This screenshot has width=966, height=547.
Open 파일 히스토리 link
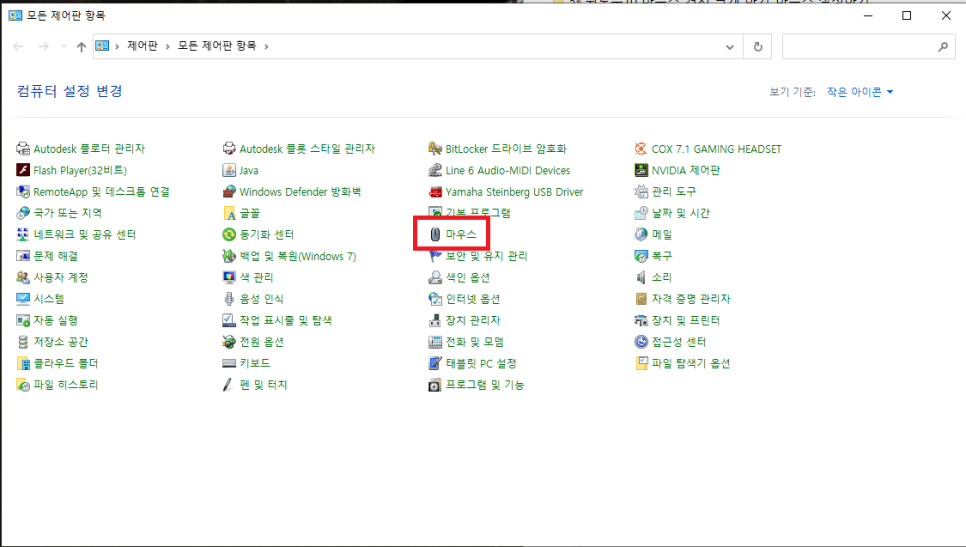tap(66, 385)
